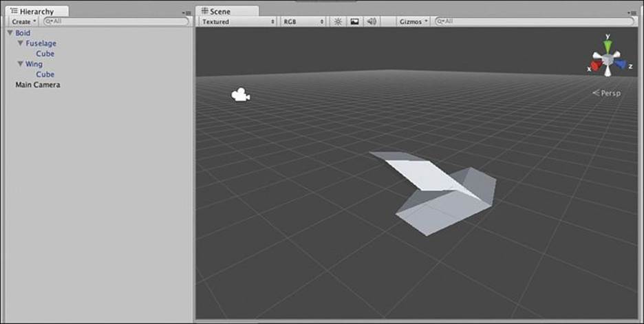Toggle scene lighting sun icon
The image size is (644, 324).
[x=338, y=21]
